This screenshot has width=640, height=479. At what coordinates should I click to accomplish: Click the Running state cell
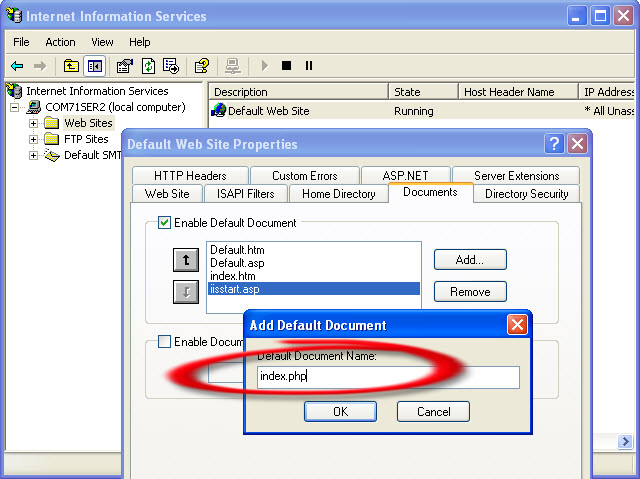[413, 111]
